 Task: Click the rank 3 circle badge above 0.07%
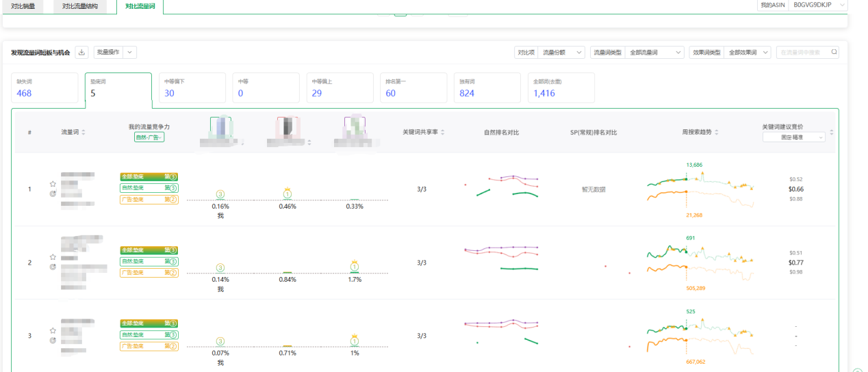coord(220,341)
